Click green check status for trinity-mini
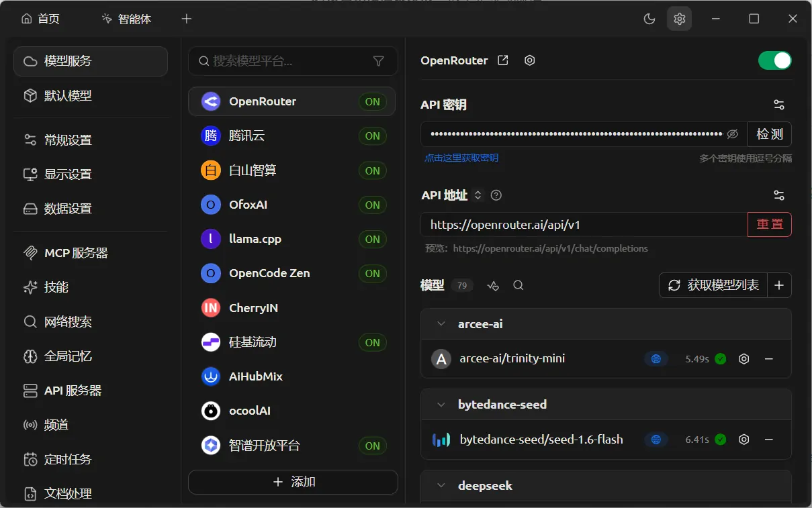812x508 pixels. (x=721, y=359)
